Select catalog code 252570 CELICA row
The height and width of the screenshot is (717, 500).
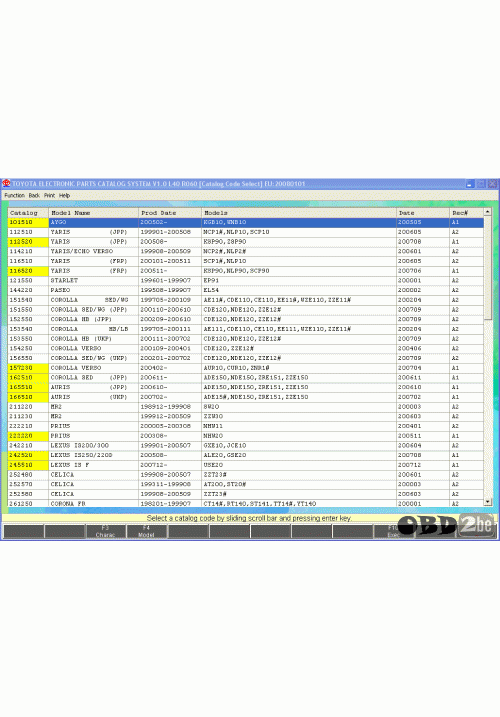click(246, 484)
